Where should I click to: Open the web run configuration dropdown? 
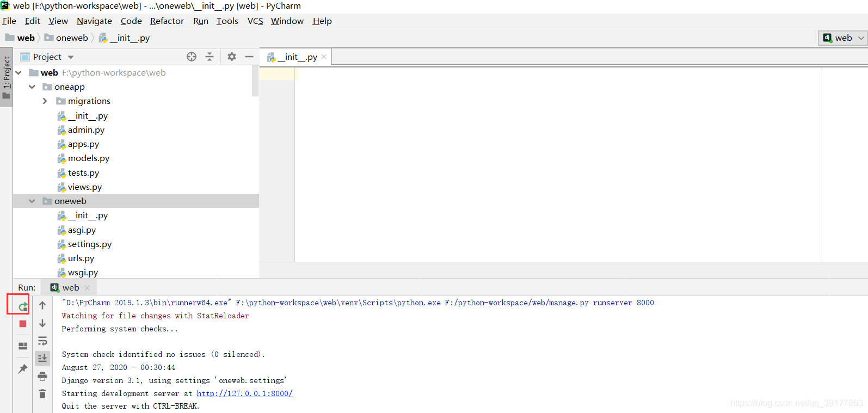click(843, 38)
